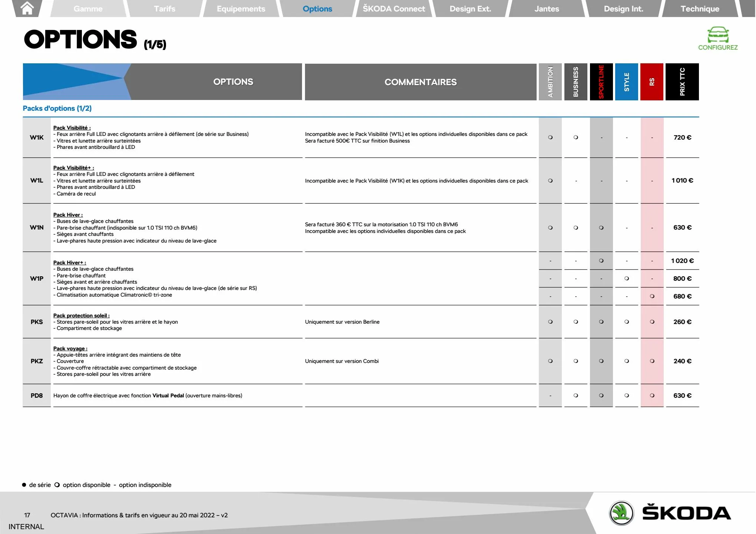
Task: Click the Pack protection soleil title
Action: 82,316
